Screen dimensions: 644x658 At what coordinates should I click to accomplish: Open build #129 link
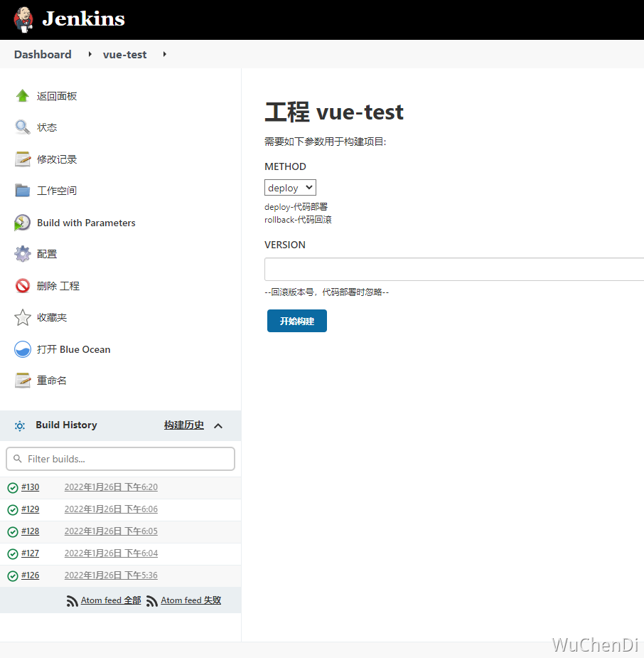(x=30, y=509)
